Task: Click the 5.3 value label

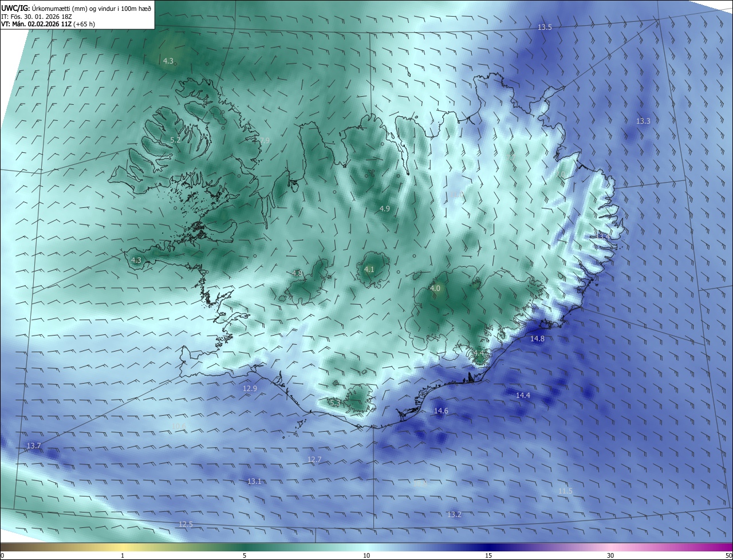Action: click(x=335, y=403)
